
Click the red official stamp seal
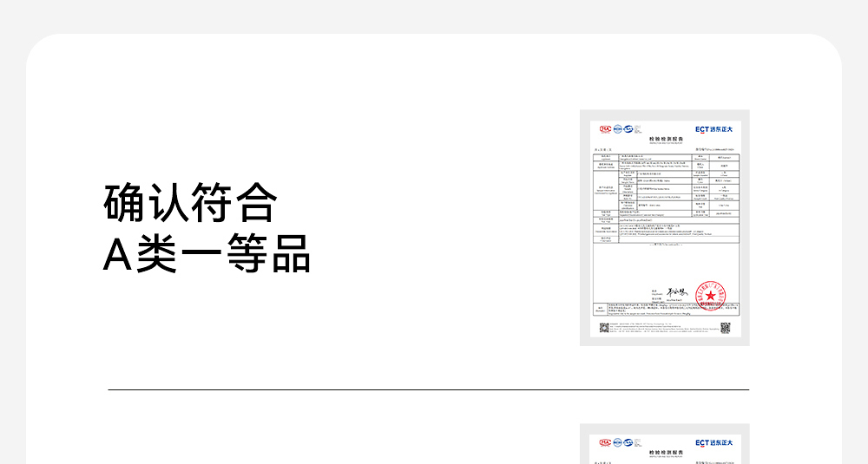pyautogui.click(x=710, y=296)
